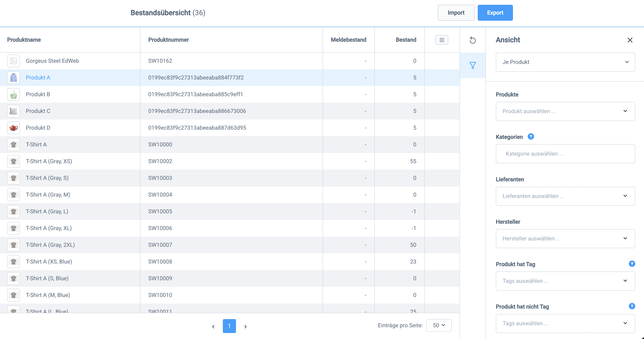
Task: Open the Produkt A link
Action: tap(38, 77)
